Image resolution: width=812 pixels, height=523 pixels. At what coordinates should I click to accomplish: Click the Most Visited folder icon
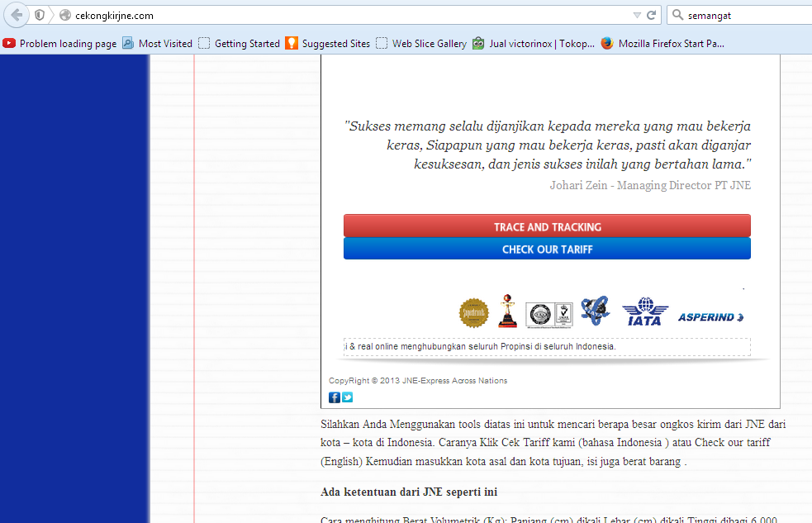click(128, 44)
